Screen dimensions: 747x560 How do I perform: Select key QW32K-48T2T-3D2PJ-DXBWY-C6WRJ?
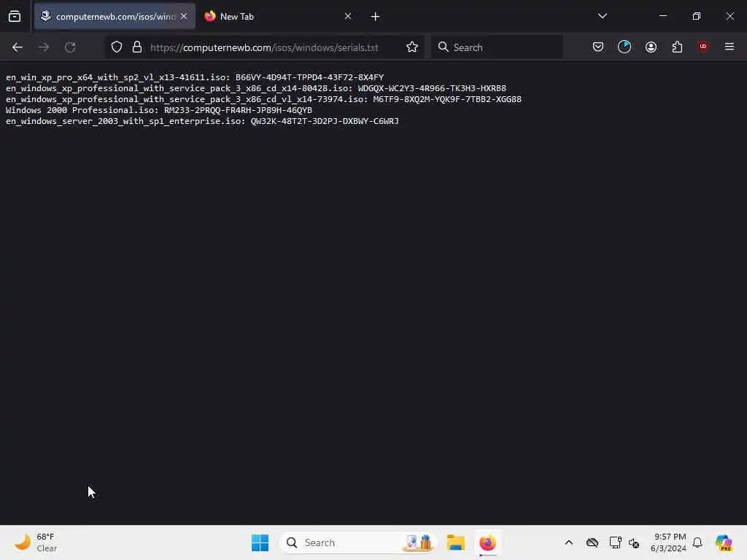click(325, 121)
